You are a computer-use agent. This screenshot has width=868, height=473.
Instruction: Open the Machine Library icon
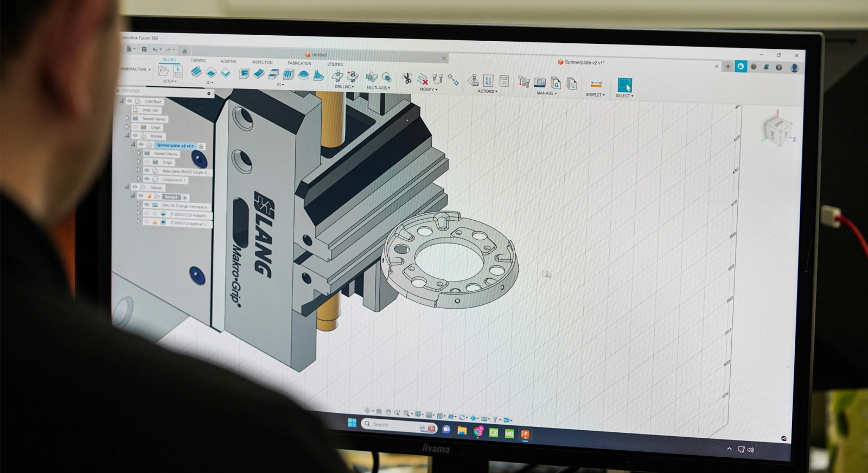[x=540, y=83]
